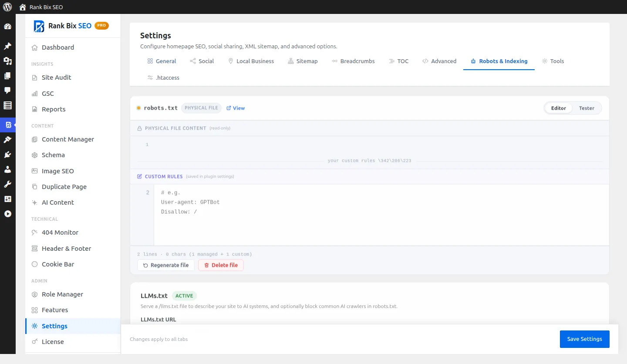Open Plugins plug icon in the dark sidebar
The image size is (627, 364).
click(7, 155)
